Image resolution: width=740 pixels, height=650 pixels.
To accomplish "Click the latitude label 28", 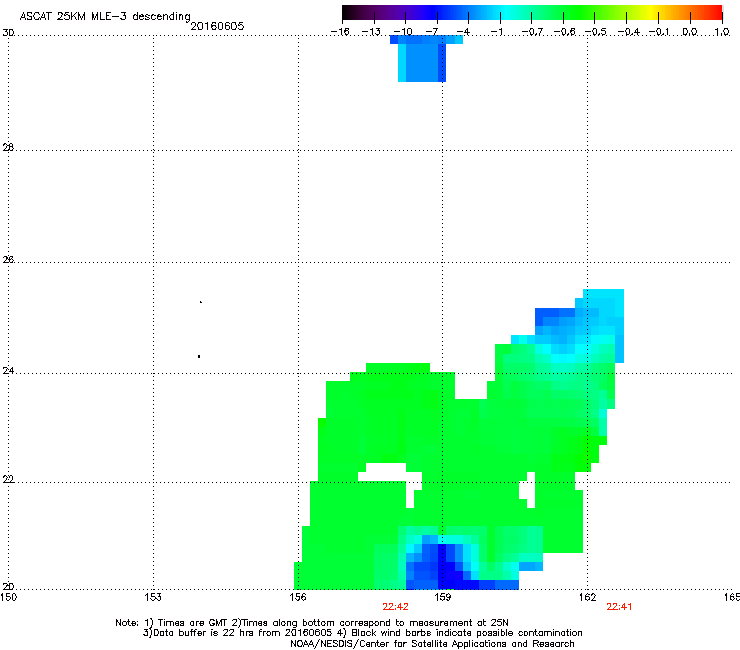I will point(8,147).
